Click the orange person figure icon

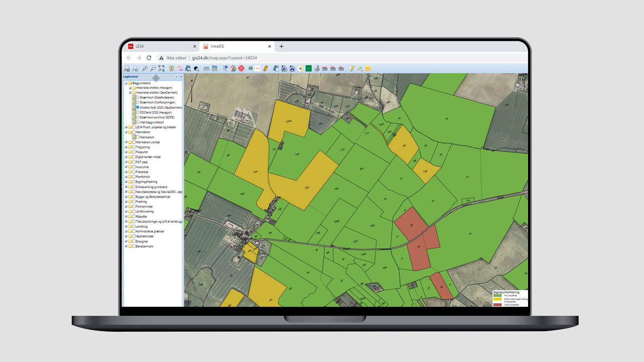pyautogui.click(x=266, y=68)
